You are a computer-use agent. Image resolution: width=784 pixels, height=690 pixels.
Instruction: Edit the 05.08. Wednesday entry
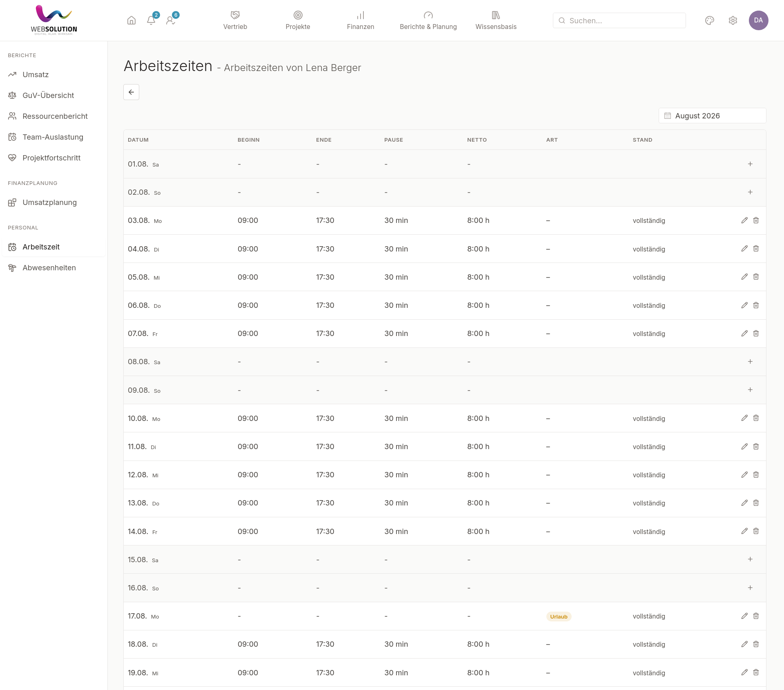(x=744, y=277)
